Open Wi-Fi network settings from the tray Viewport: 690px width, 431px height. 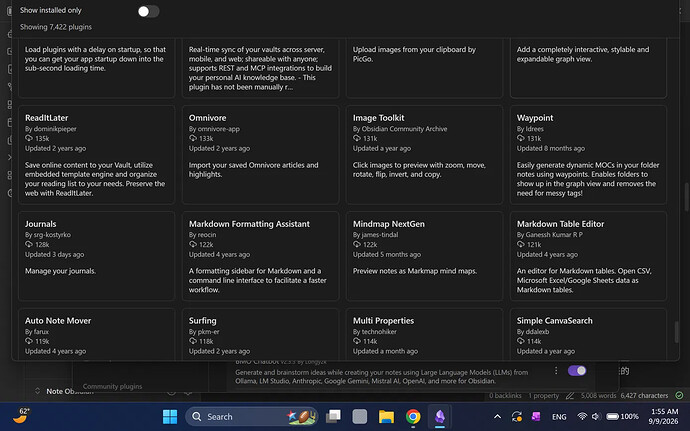[x=582, y=416]
